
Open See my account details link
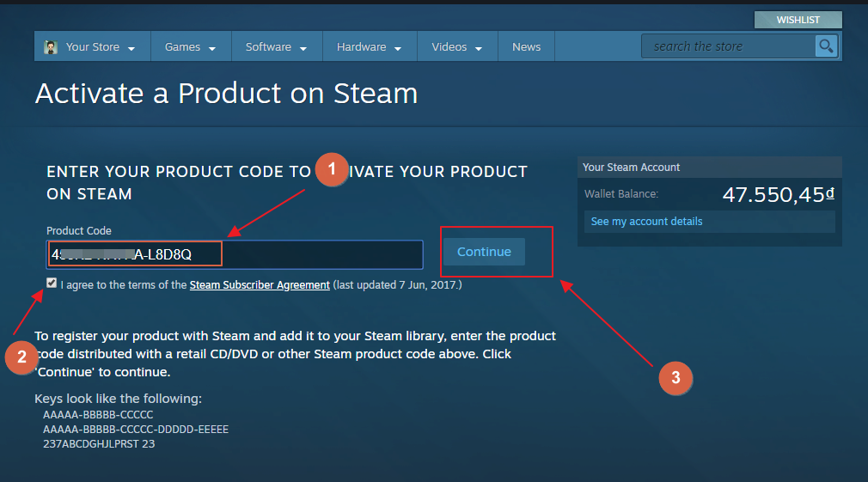click(x=646, y=222)
